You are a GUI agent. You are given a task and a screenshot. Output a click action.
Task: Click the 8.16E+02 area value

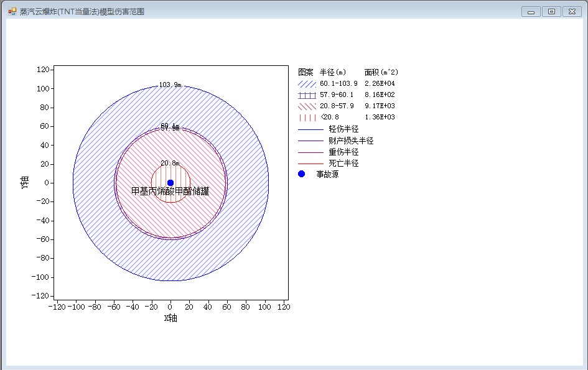click(x=380, y=95)
